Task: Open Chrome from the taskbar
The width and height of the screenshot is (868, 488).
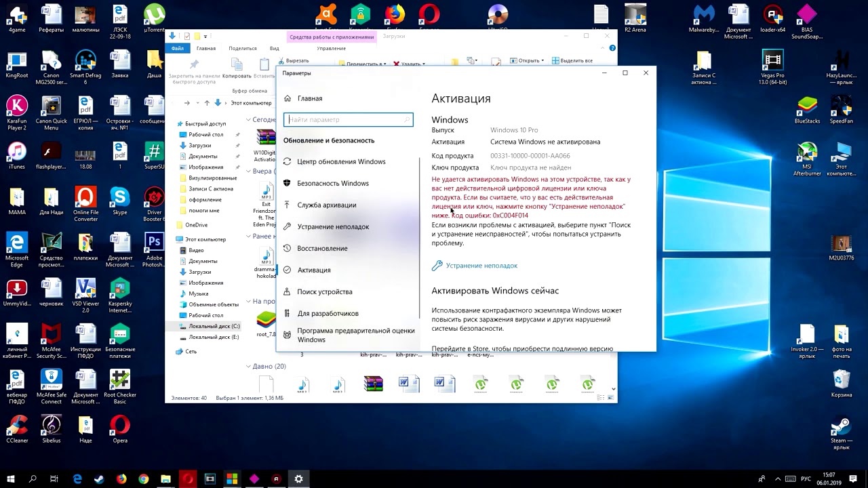Action: pos(144,479)
